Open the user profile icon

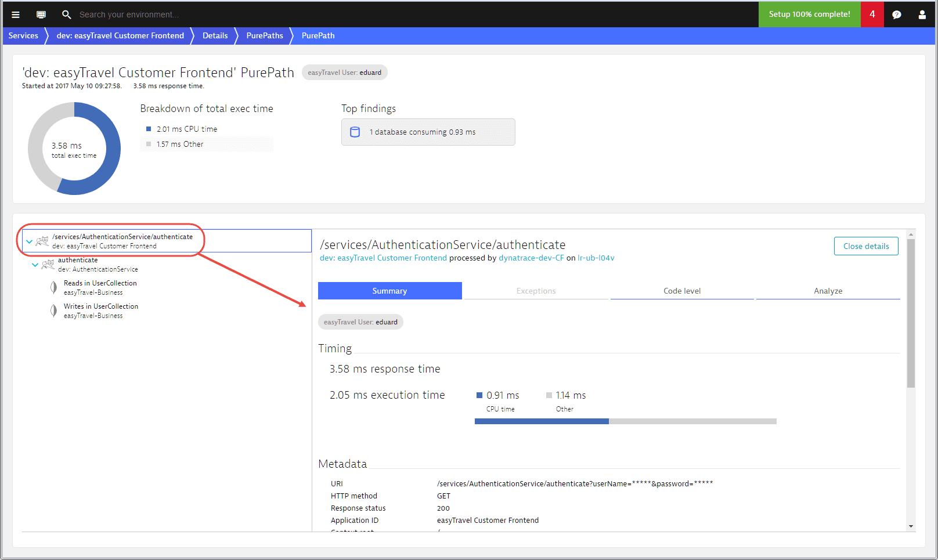point(922,15)
